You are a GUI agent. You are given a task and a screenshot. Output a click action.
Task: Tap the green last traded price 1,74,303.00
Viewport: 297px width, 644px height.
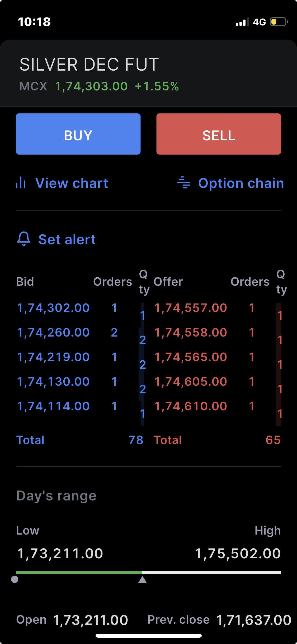(91, 86)
